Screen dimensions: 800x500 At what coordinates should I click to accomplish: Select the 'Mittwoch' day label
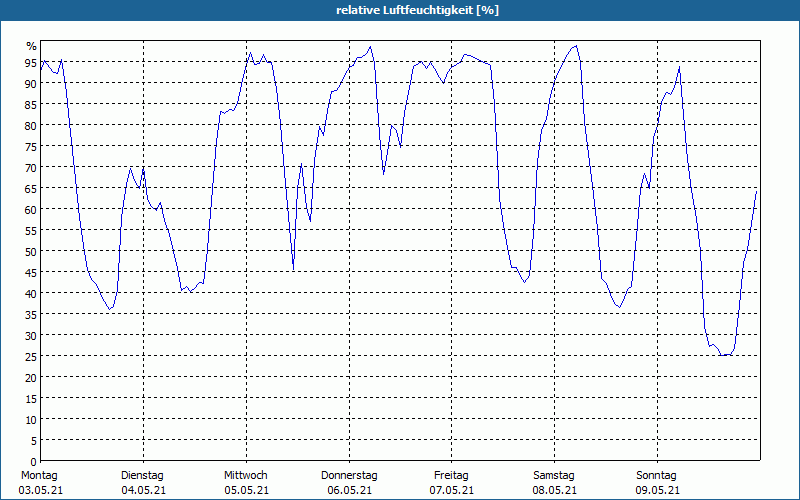point(245,475)
